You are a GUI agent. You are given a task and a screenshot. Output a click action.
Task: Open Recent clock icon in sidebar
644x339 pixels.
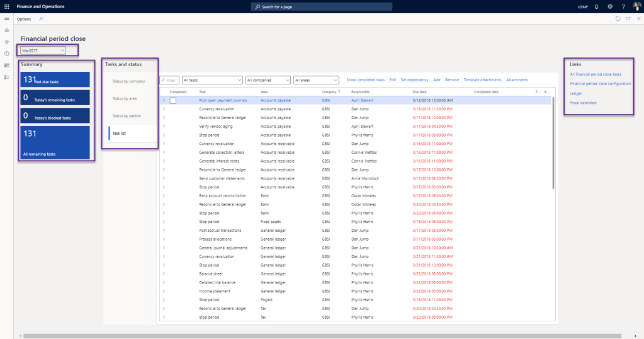pyautogui.click(x=6, y=54)
